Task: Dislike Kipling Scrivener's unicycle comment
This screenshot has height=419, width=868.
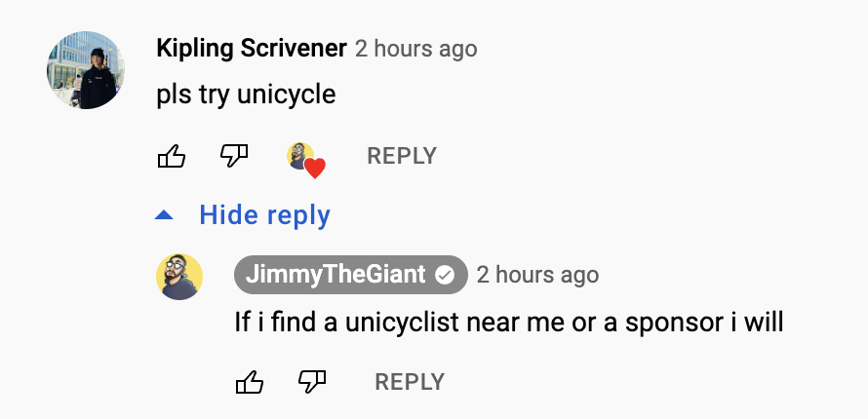Action: click(x=234, y=156)
